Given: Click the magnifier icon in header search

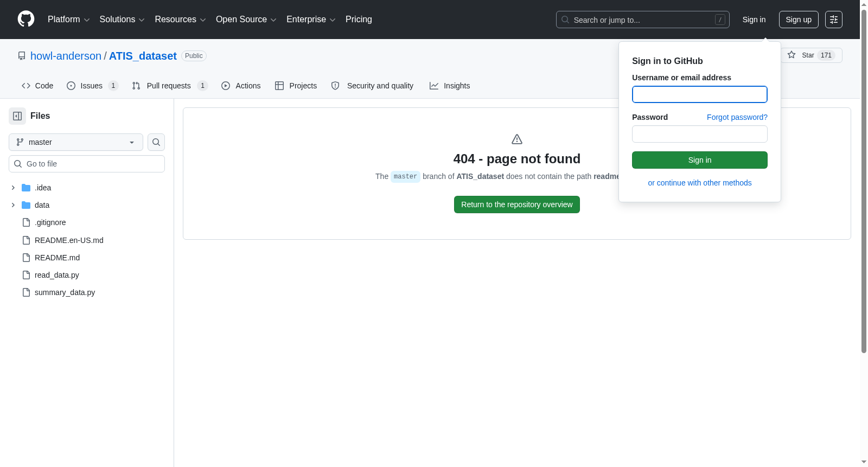Looking at the screenshot, I should pyautogui.click(x=565, y=20).
